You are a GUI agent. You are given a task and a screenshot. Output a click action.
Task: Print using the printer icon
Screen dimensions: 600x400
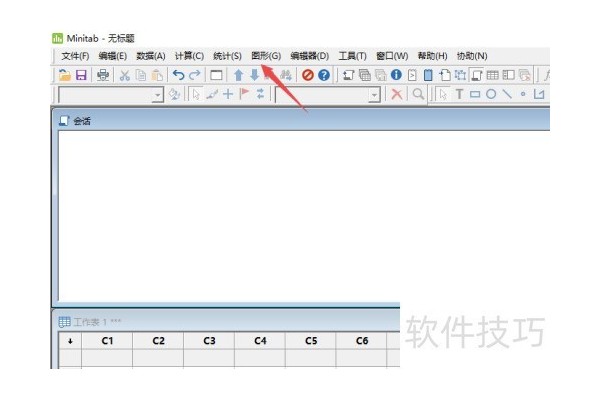[x=103, y=75]
